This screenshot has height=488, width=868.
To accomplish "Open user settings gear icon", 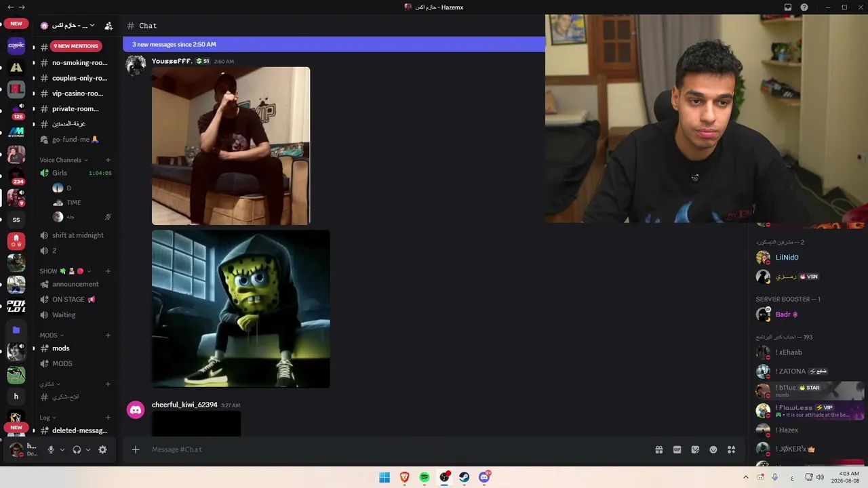I will click(x=102, y=449).
